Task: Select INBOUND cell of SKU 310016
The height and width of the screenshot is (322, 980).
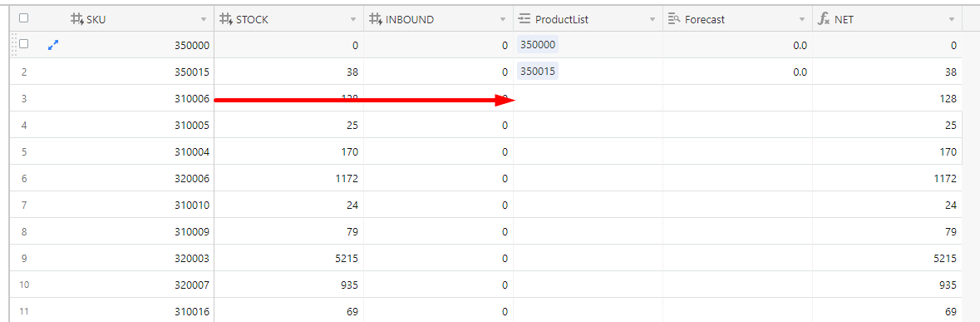Action: [x=438, y=310]
